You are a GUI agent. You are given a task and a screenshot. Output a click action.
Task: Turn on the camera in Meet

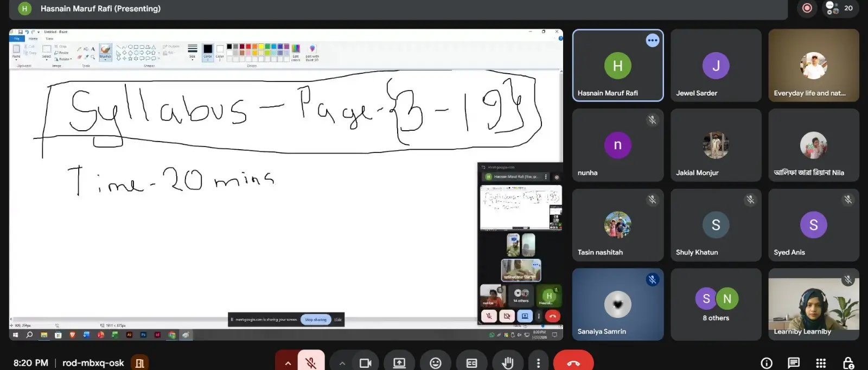(x=365, y=363)
